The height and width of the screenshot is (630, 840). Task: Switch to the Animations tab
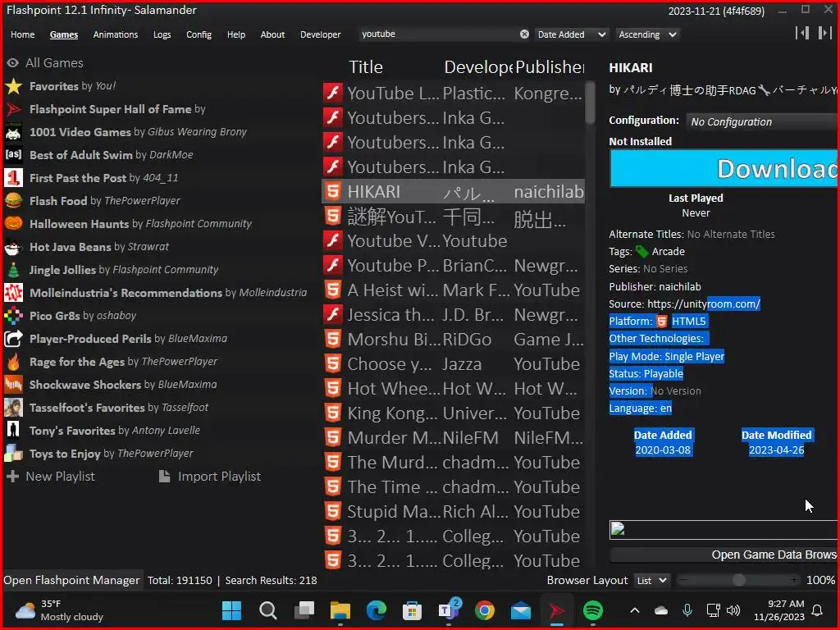(115, 34)
